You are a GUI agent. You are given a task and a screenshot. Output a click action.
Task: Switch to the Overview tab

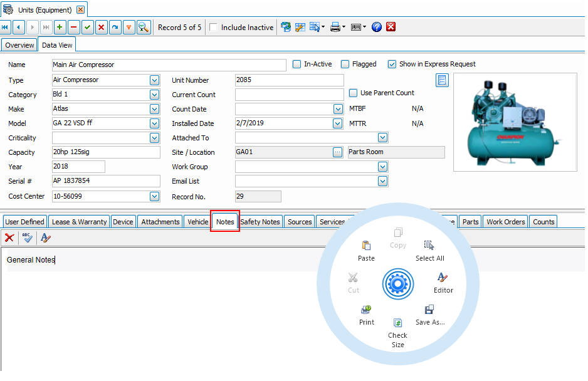click(x=19, y=45)
